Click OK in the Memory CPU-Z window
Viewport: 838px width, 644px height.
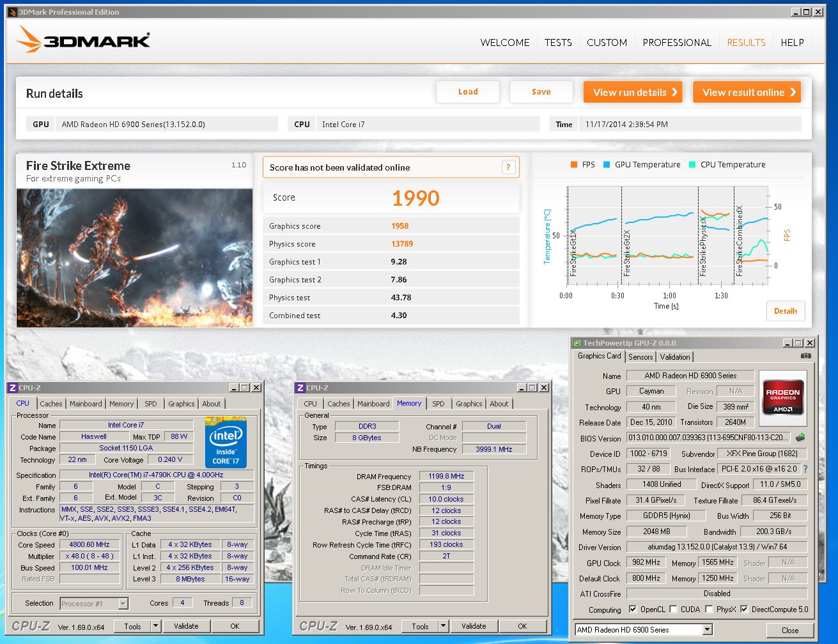(522, 626)
